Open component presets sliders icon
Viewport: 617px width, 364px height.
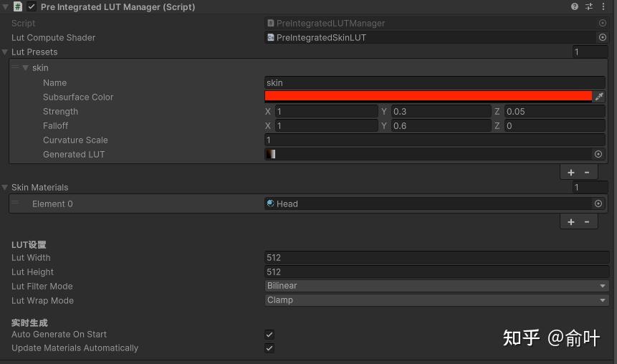(588, 6)
